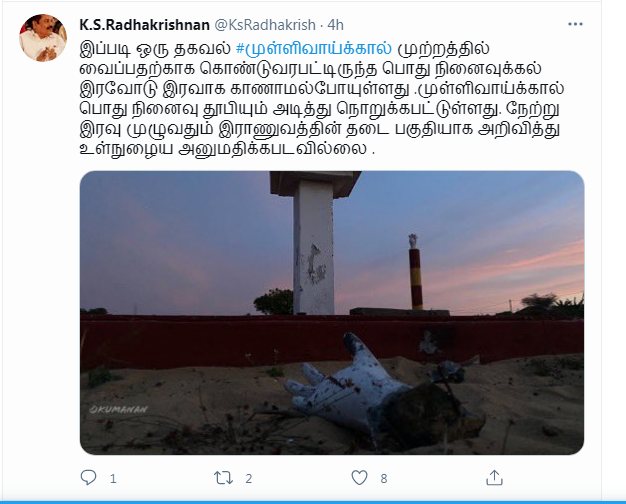Open the three-dot more options menu

click(x=575, y=24)
